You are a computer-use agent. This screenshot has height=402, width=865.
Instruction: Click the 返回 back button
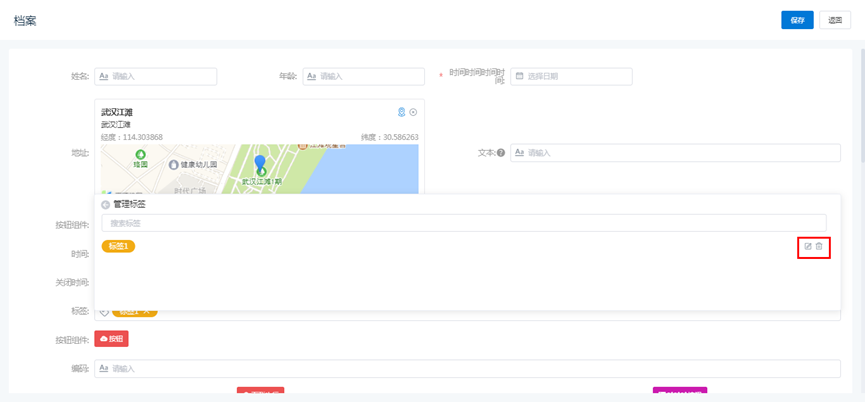tap(835, 20)
